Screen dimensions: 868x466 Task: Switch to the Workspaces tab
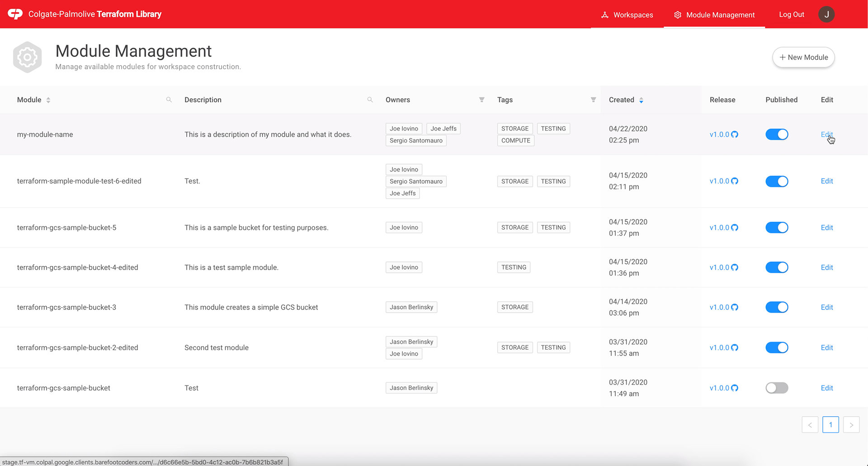(x=627, y=14)
